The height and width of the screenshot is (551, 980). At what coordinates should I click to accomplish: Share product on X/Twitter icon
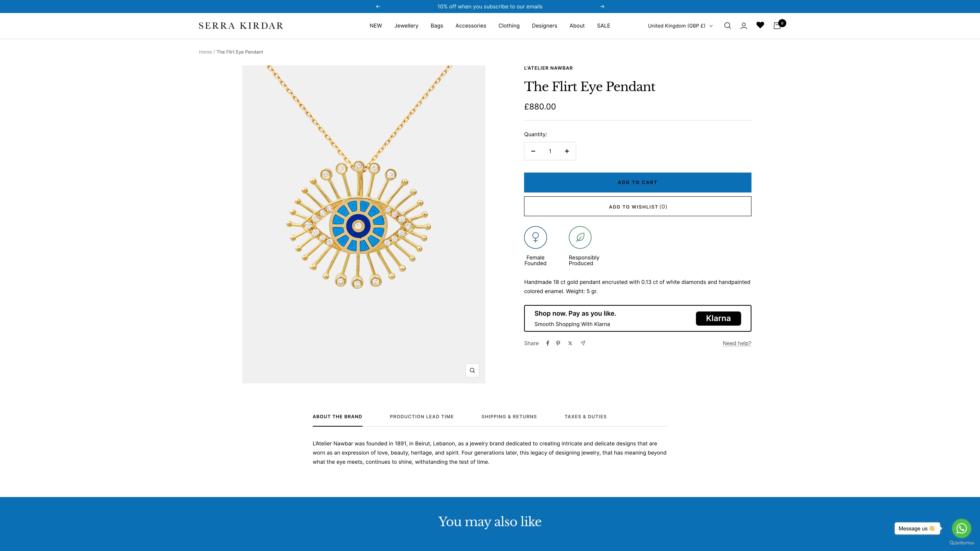pos(570,343)
